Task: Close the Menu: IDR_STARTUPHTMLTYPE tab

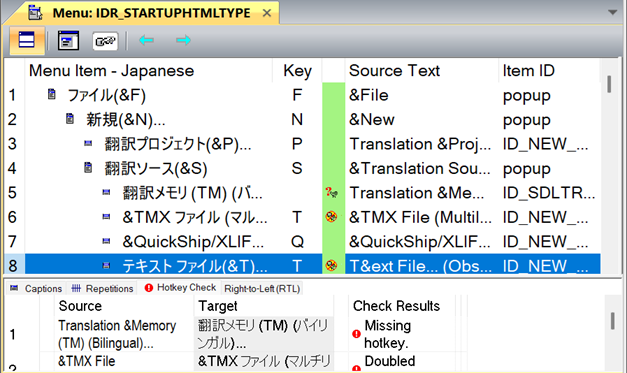Action: point(267,13)
